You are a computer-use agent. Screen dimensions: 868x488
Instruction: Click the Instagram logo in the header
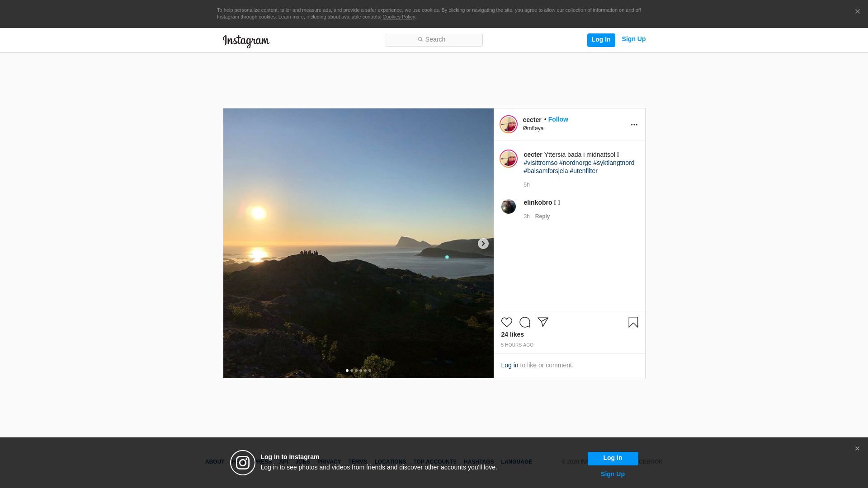pyautogui.click(x=246, y=41)
